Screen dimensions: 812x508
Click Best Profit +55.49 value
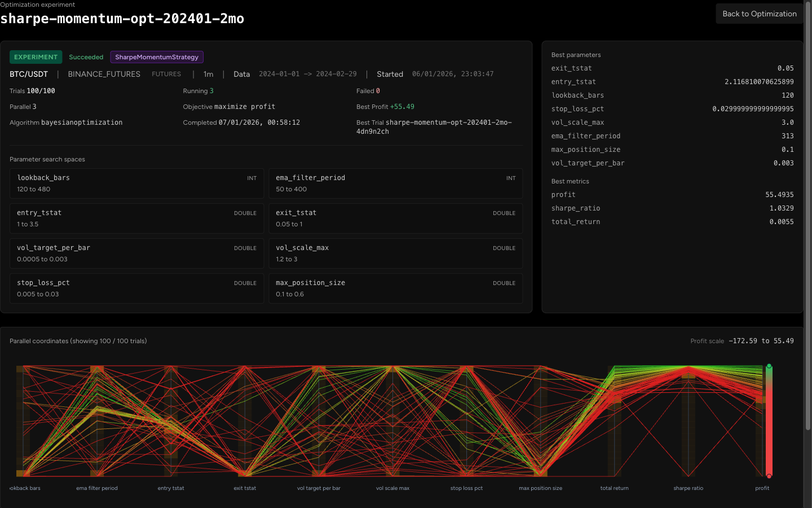pyautogui.click(x=402, y=107)
